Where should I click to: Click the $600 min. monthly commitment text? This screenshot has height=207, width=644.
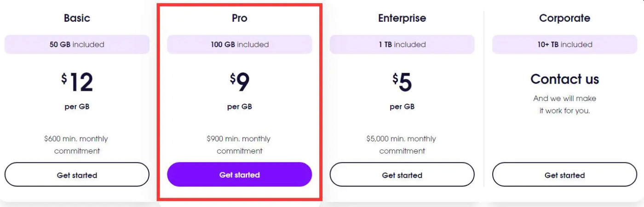pyautogui.click(x=77, y=145)
